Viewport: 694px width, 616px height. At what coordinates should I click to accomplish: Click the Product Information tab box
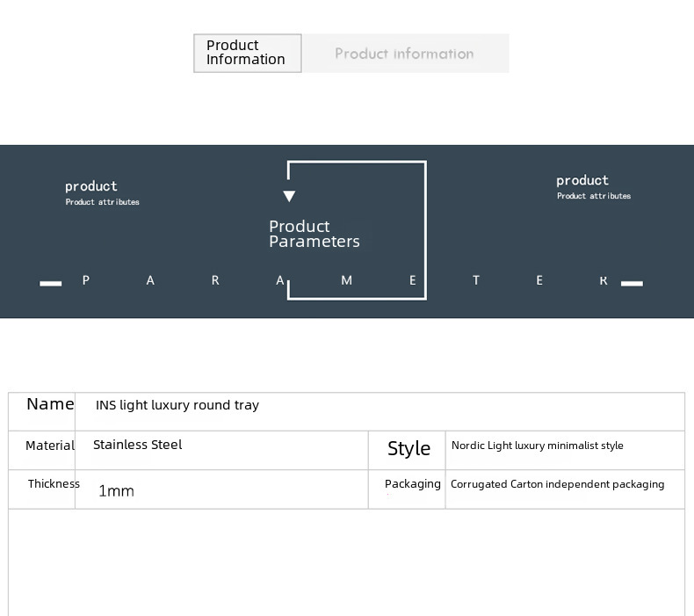point(247,53)
